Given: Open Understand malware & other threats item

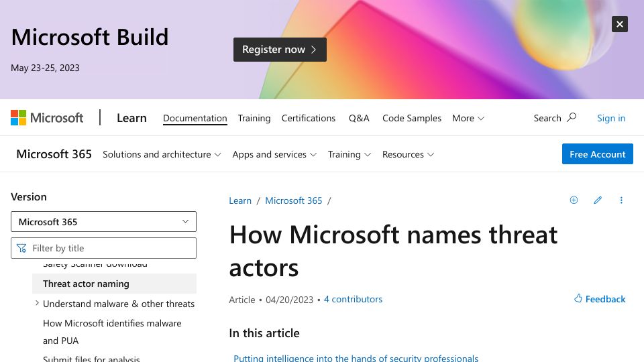Looking at the screenshot, I should [x=119, y=304].
